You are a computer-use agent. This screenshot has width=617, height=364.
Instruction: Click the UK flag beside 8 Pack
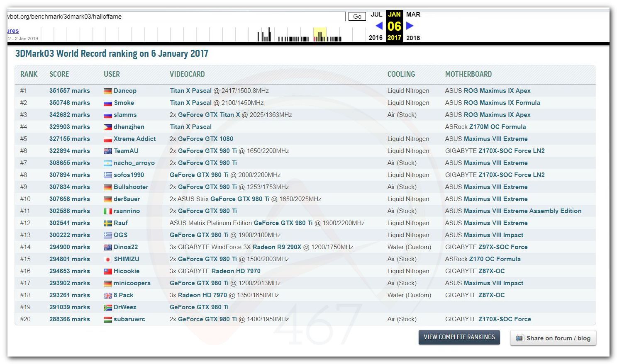[x=107, y=296]
